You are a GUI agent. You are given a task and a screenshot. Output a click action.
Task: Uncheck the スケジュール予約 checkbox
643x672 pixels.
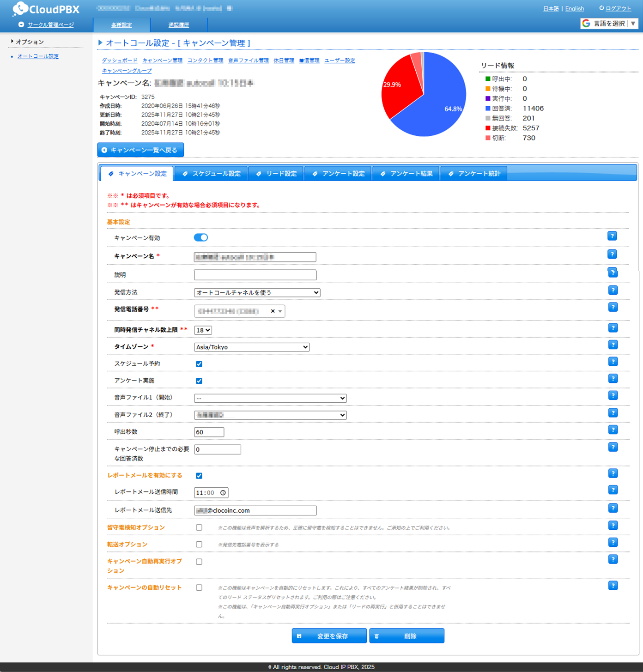pyautogui.click(x=199, y=364)
